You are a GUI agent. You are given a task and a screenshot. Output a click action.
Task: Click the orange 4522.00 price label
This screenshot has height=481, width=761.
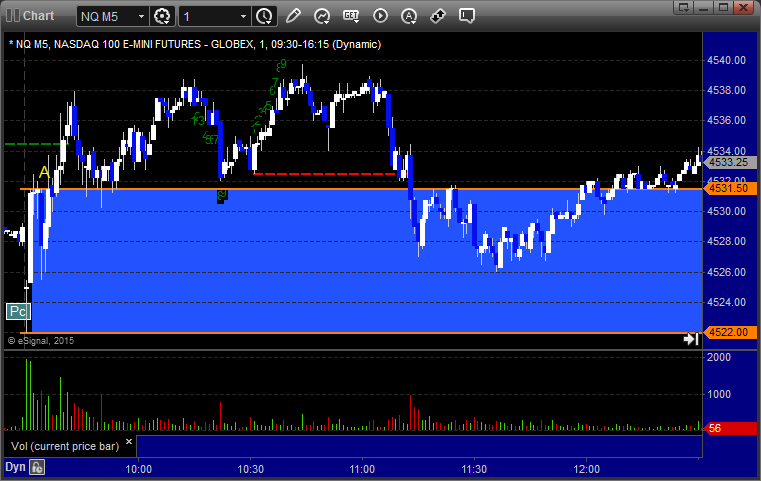[730, 332]
